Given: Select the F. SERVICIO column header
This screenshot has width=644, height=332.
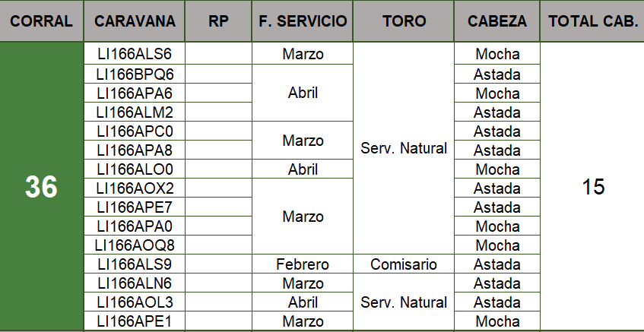Looking at the screenshot, I should coord(303,21).
